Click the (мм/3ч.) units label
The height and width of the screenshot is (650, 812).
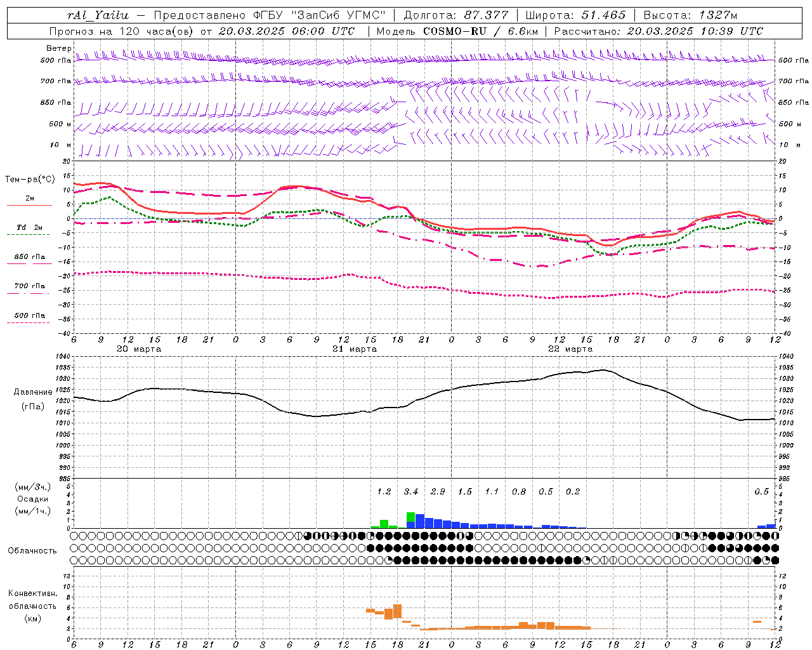(32, 487)
